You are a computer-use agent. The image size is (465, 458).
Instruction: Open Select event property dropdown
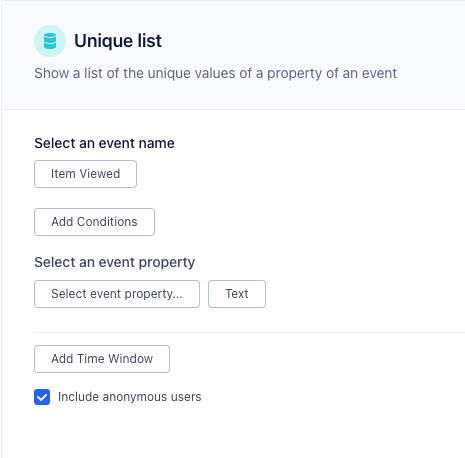[x=117, y=294]
